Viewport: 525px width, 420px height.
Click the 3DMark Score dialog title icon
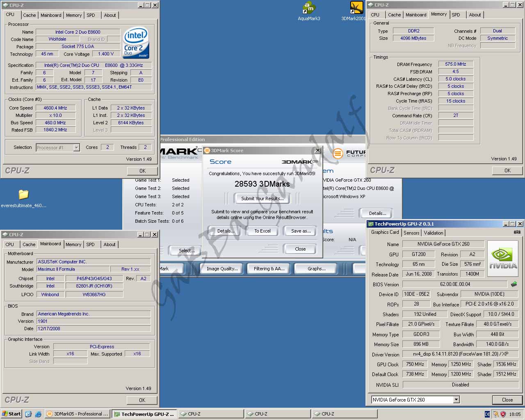tap(207, 151)
